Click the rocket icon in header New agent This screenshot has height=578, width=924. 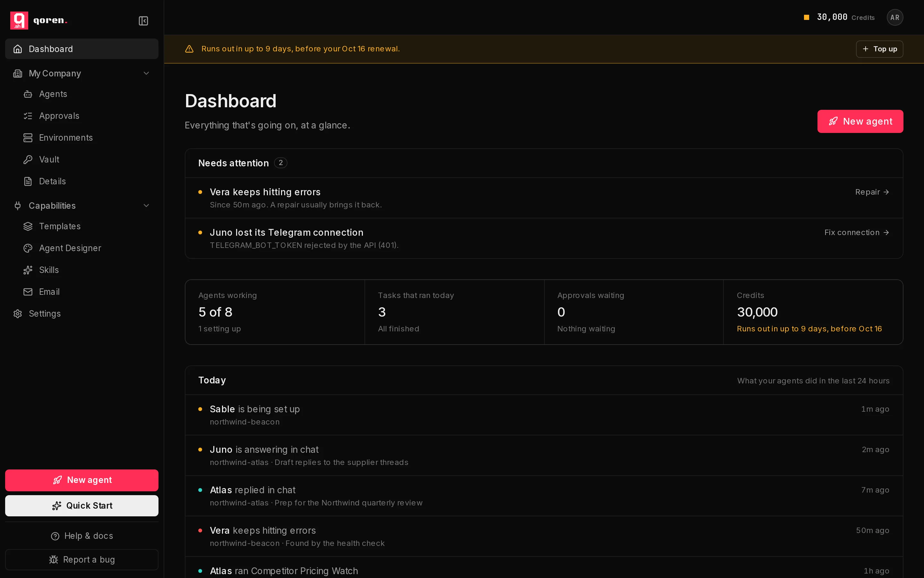833,121
